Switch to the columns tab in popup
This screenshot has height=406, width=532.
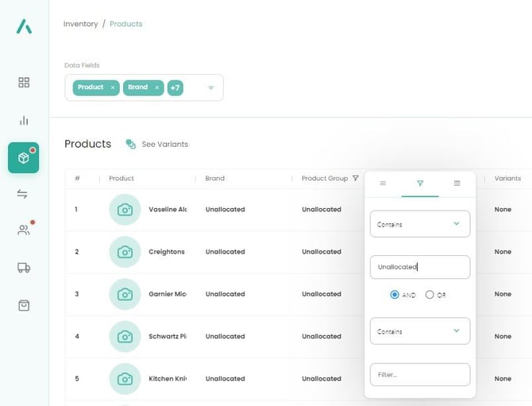point(457,184)
